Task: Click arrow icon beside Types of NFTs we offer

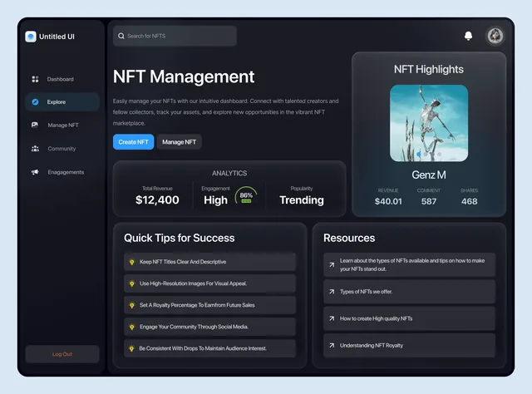Action: (332, 292)
